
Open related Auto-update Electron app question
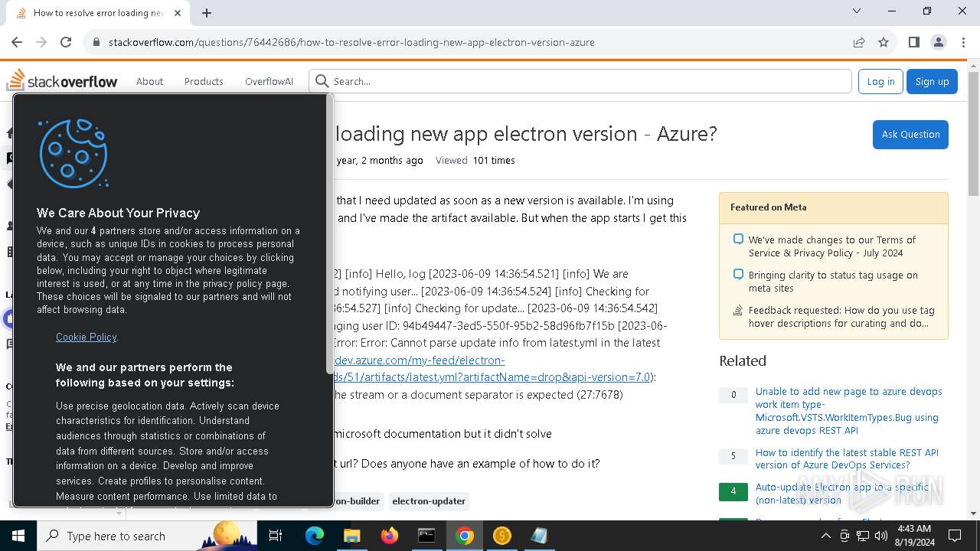coord(842,493)
